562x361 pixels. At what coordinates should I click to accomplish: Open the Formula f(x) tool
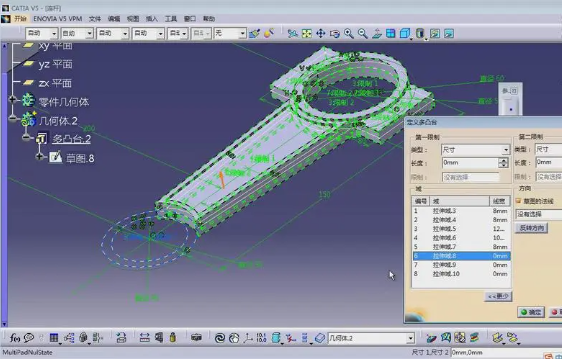pyautogui.click(x=15, y=338)
